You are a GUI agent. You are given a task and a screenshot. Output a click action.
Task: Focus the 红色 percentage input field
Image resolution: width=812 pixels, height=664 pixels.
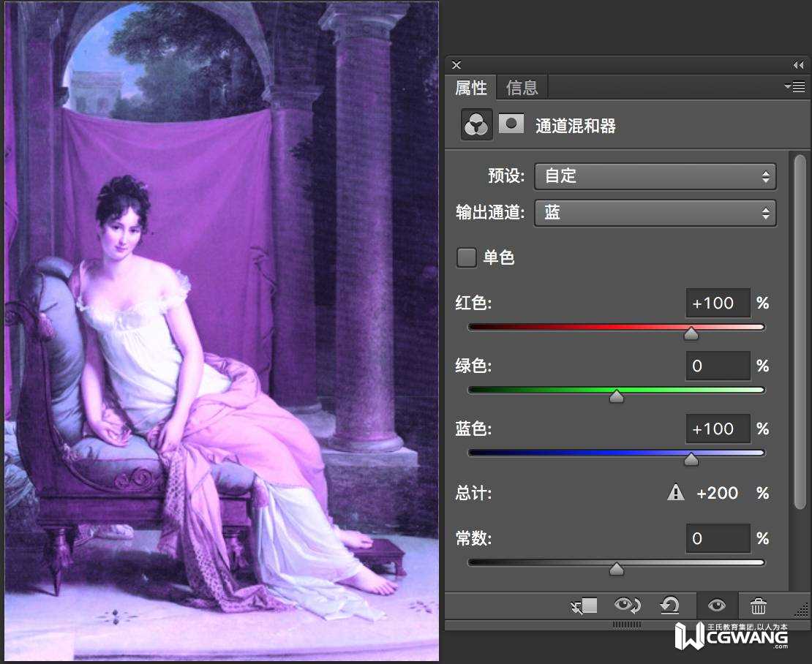point(718,303)
